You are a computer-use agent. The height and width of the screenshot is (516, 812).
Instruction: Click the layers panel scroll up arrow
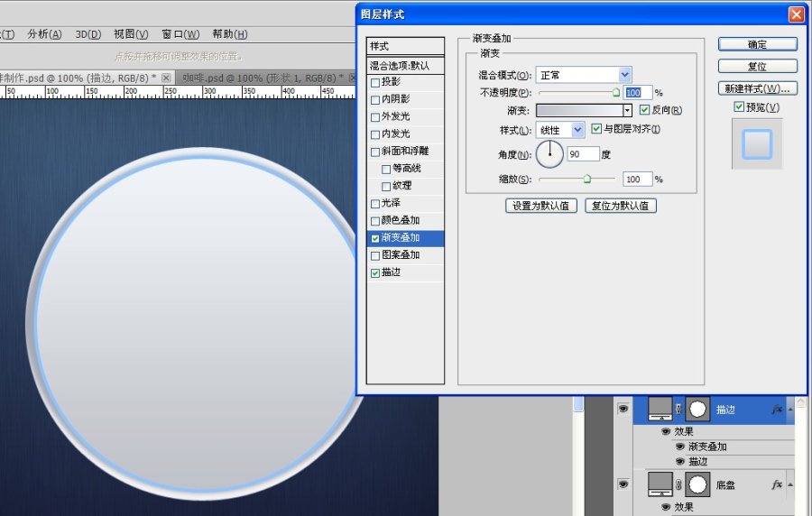(x=800, y=402)
